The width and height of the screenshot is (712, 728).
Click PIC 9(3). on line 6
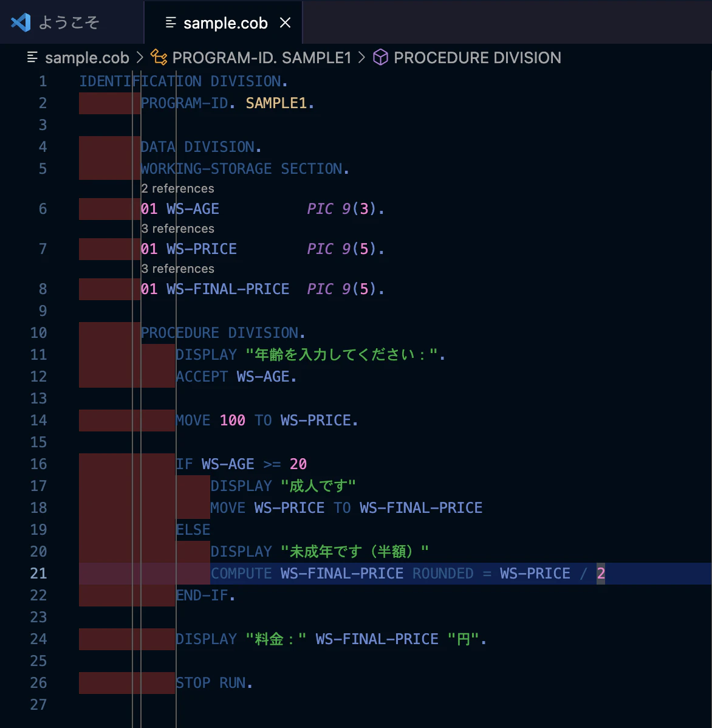coord(346,209)
